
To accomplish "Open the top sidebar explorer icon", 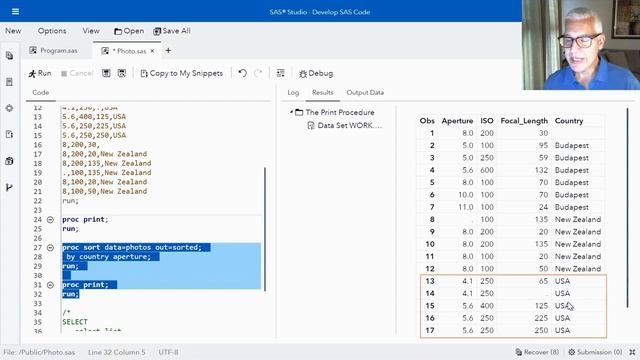I will tap(9, 56).
